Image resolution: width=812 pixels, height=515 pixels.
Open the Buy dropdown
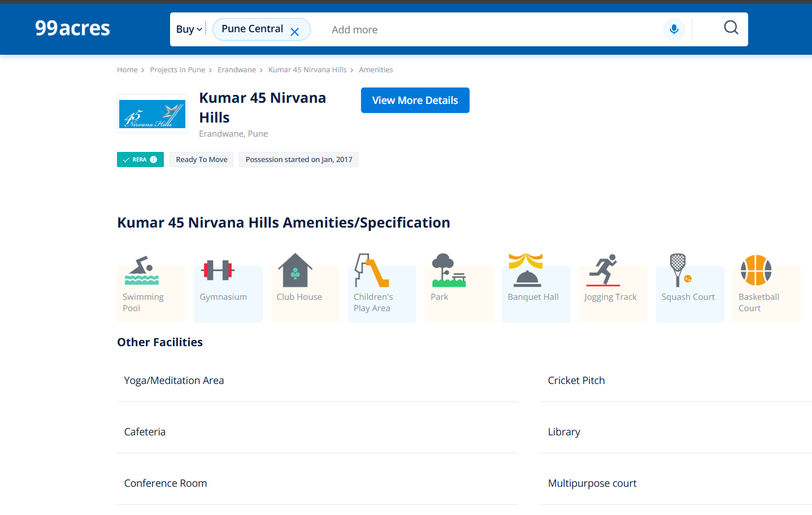click(189, 29)
